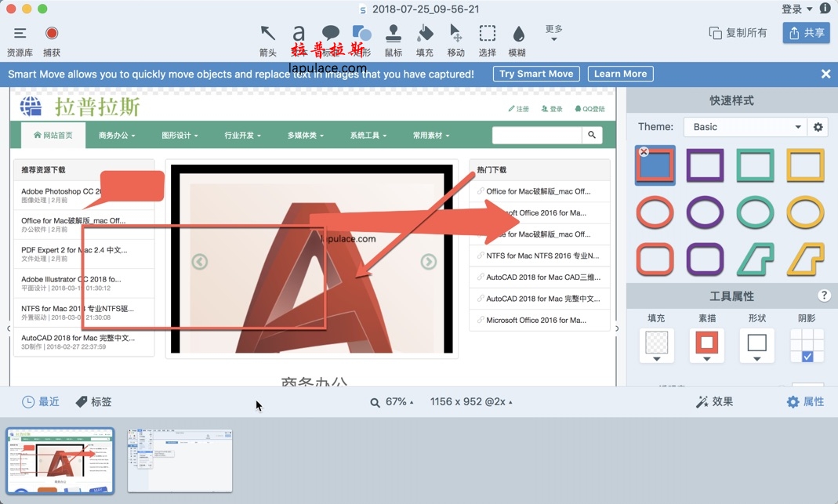Click the 常用素材 menu in captured webpage
This screenshot has height=504, width=838.
(430, 136)
